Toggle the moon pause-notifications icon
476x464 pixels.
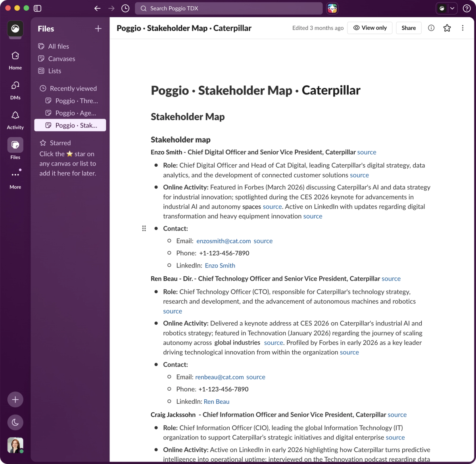pos(15,422)
